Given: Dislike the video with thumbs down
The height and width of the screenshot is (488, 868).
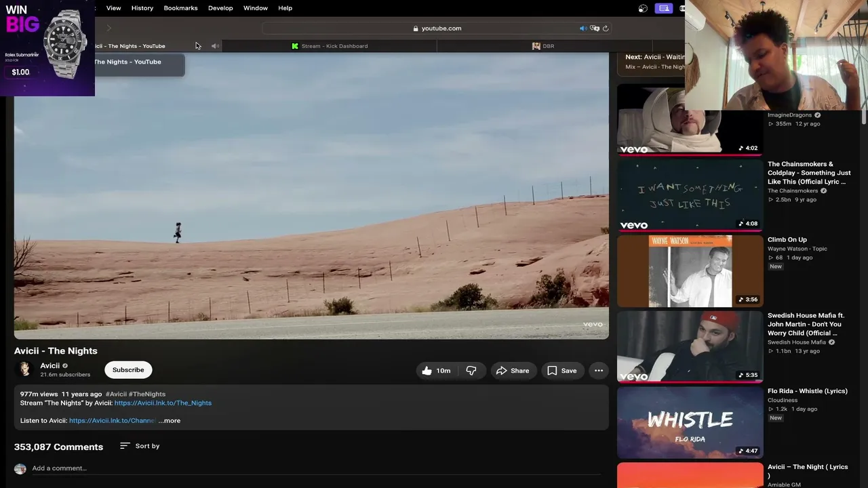Looking at the screenshot, I should pos(471,371).
